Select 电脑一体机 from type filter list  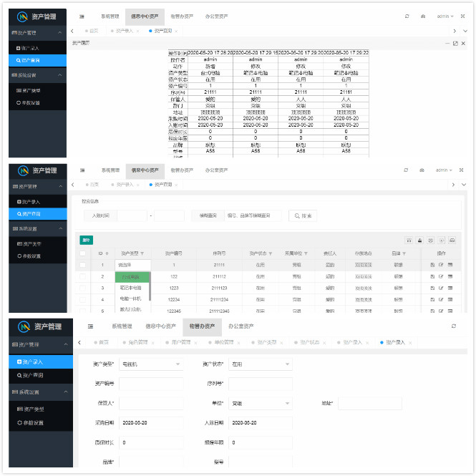pos(130,298)
